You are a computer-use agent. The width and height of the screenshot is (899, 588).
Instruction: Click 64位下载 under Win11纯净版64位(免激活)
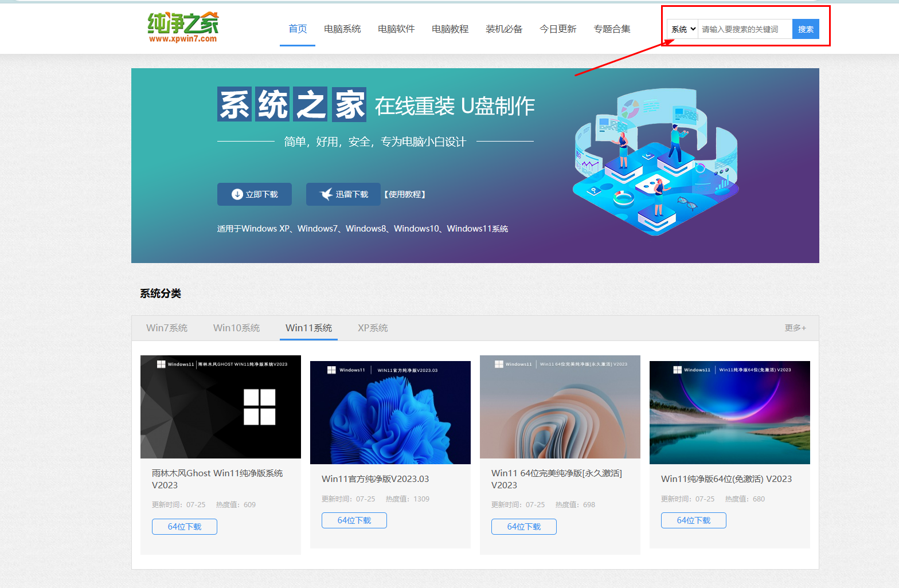tap(694, 520)
